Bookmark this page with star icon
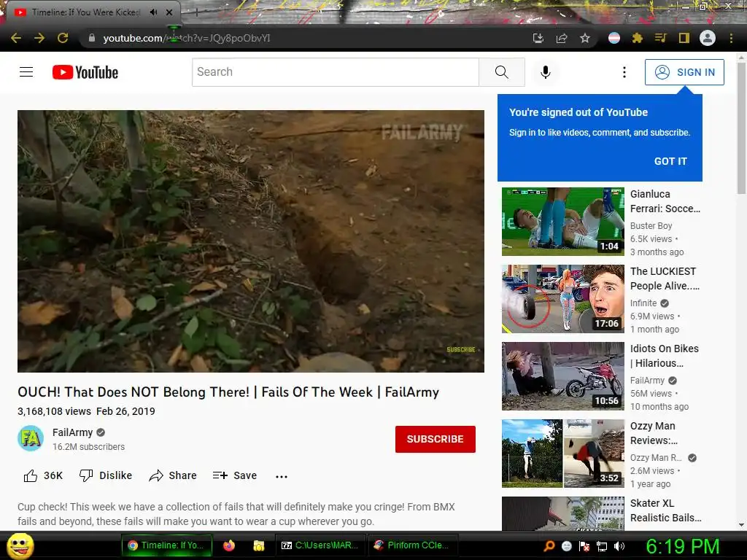747x560 pixels. click(x=585, y=38)
